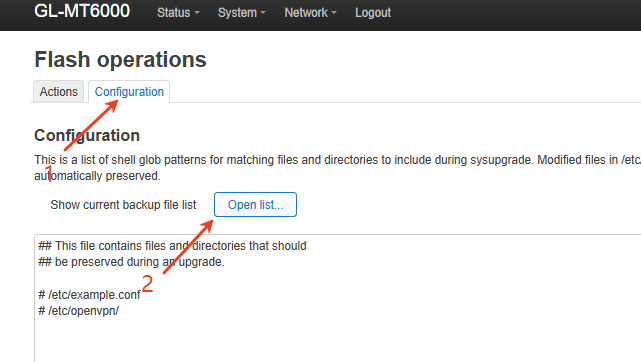Click the caret arrow beside System
This screenshot has width=641, height=362.
tap(263, 13)
